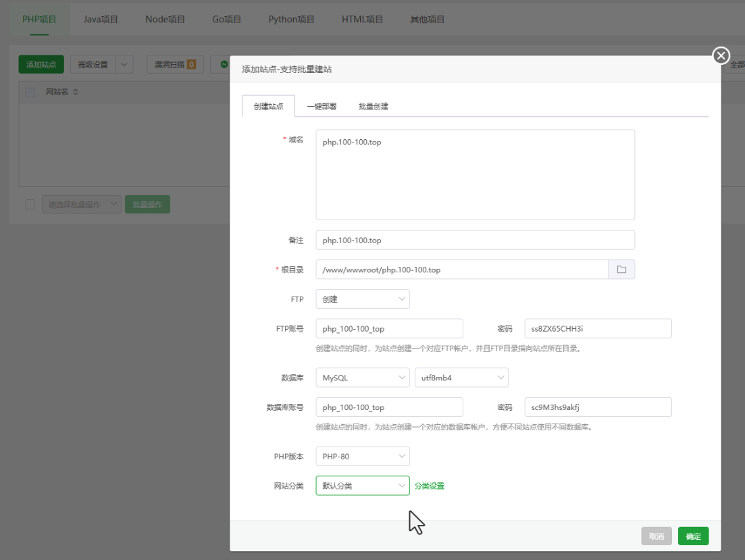Open the Java项目 tab

click(x=100, y=20)
